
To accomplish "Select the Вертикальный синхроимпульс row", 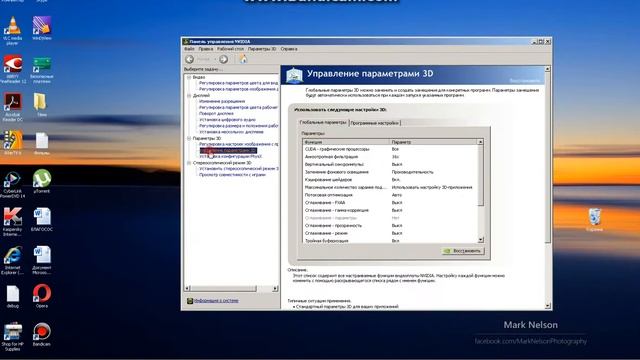I will (390, 164).
